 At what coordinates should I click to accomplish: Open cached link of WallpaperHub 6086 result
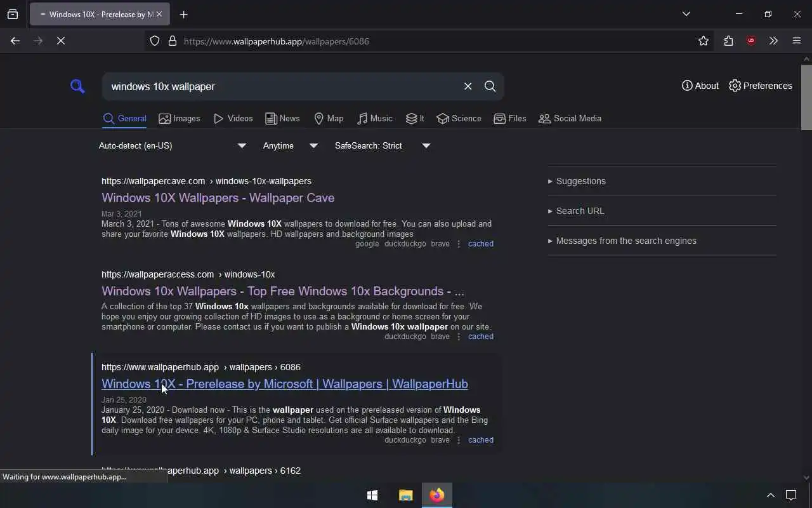coord(481,440)
